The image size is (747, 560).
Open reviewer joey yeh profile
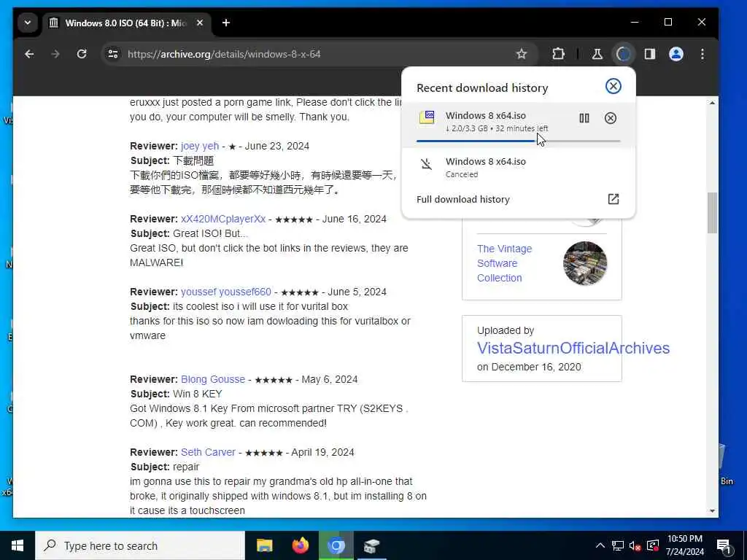coord(200,146)
